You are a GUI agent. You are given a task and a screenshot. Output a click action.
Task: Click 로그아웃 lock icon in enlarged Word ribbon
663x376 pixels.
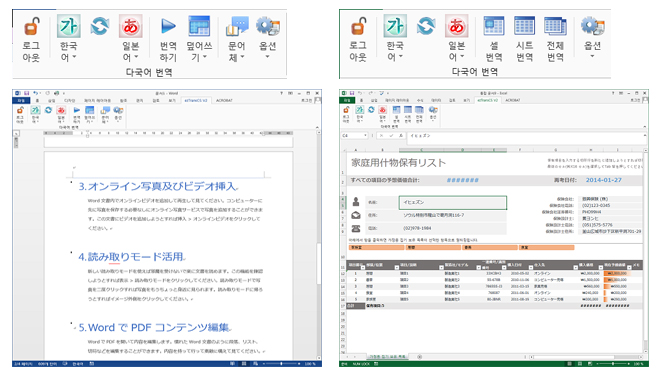(x=31, y=26)
